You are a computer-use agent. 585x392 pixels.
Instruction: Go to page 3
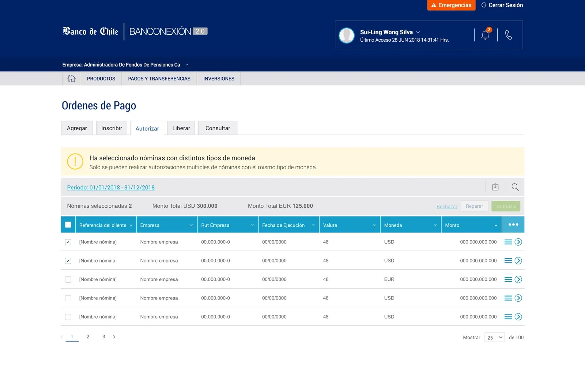pyautogui.click(x=104, y=337)
